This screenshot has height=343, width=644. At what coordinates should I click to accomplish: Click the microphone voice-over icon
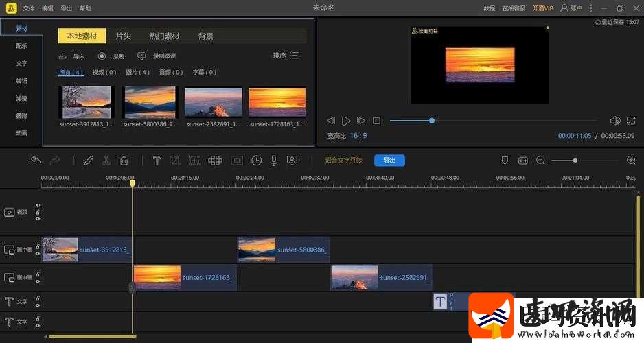274,161
